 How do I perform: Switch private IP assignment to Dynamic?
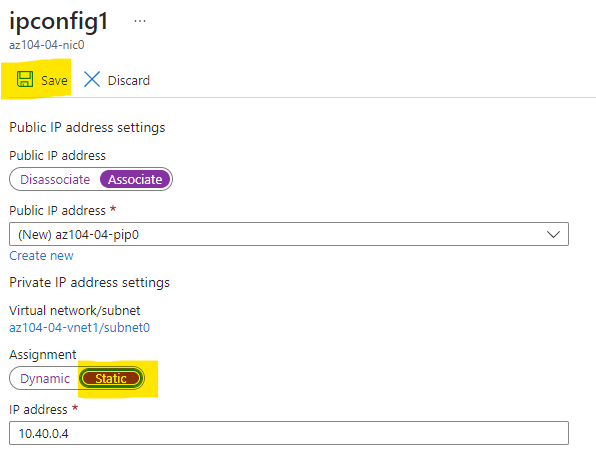[x=45, y=379]
